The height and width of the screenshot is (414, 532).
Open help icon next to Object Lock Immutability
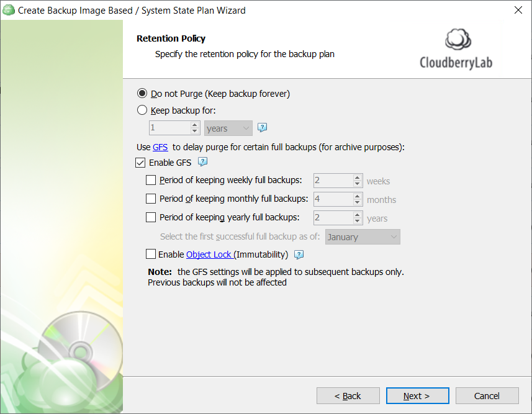pyautogui.click(x=299, y=254)
